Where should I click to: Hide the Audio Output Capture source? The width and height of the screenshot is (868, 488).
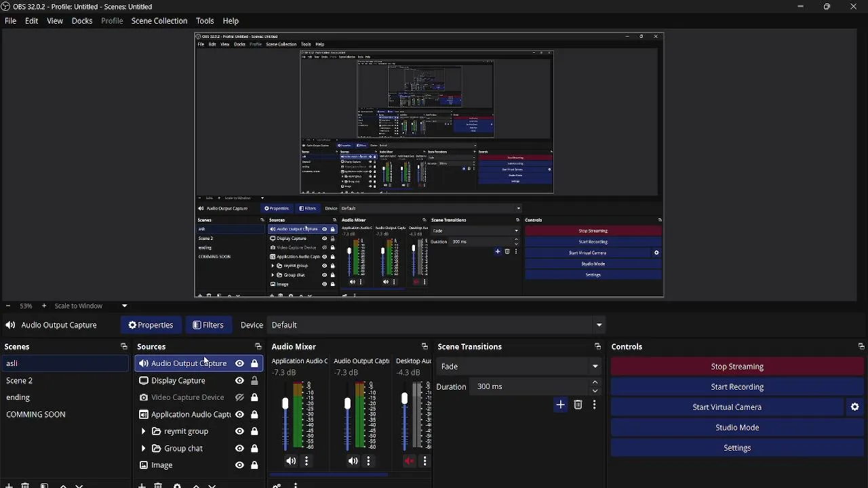239,363
